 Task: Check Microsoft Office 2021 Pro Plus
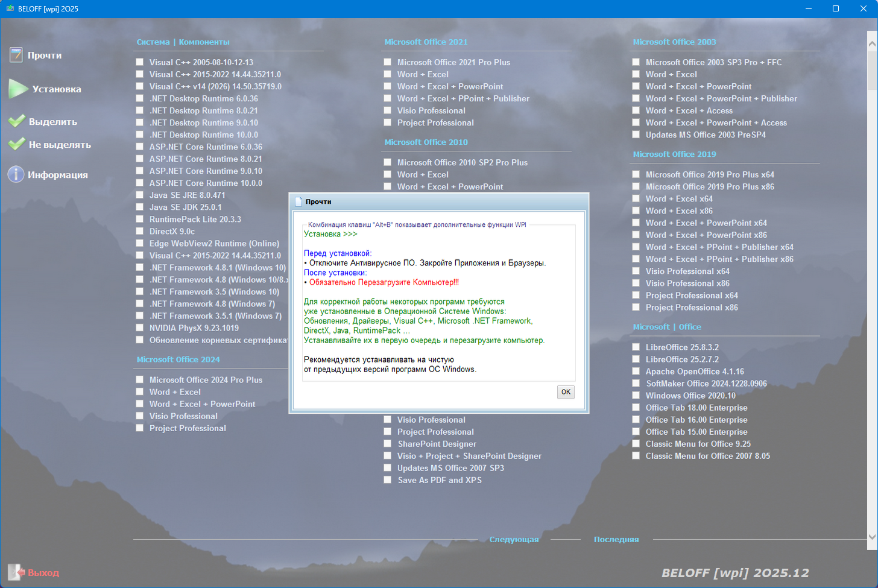pyautogui.click(x=388, y=62)
